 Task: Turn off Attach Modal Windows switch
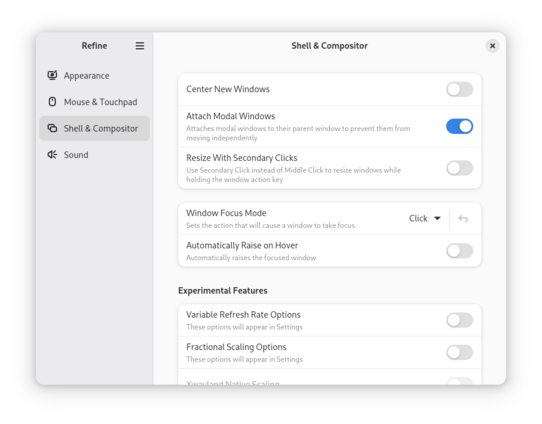coord(459,126)
